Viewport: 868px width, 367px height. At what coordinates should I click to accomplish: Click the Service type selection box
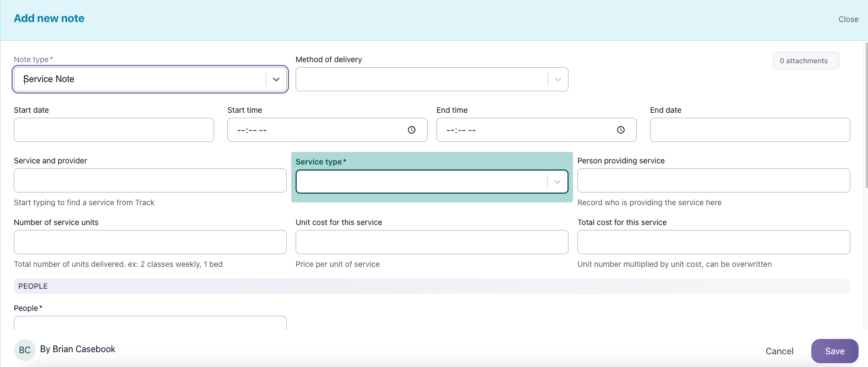[x=432, y=182]
